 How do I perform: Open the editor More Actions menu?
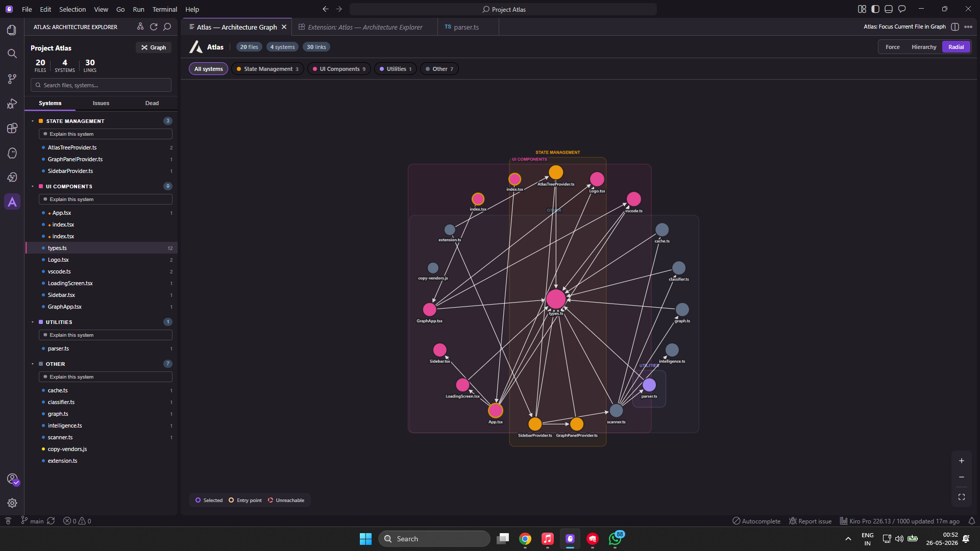tap(968, 27)
